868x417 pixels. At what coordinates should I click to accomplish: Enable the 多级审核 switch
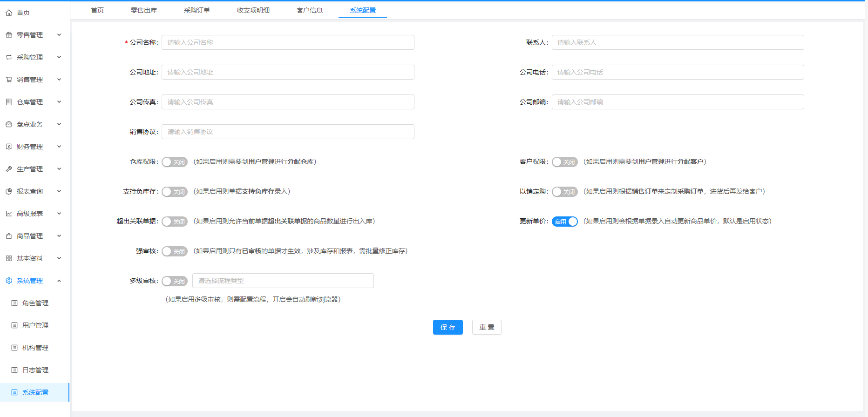[175, 281]
